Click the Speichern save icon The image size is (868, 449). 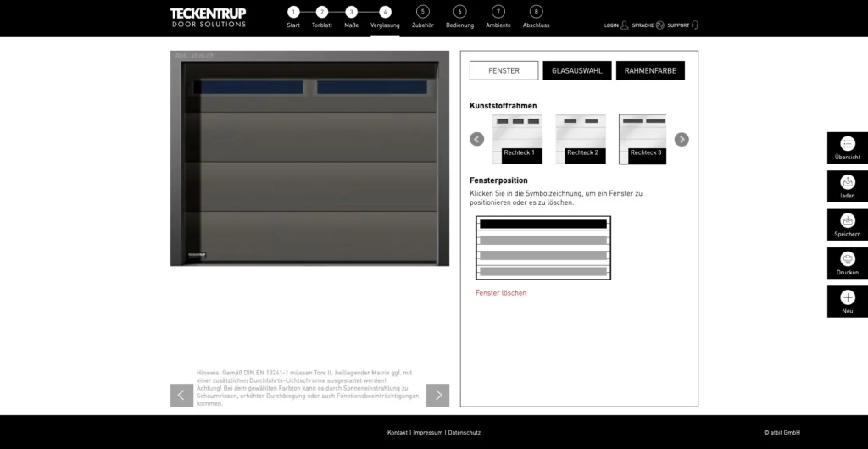(847, 221)
